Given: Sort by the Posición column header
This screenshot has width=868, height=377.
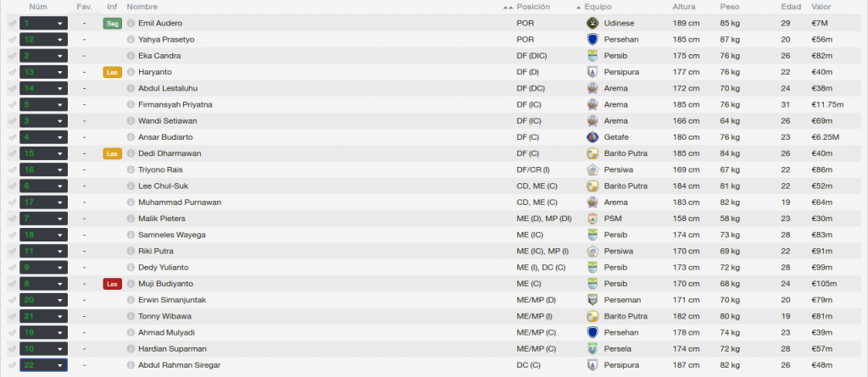Looking at the screenshot, I should click(533, 7).
